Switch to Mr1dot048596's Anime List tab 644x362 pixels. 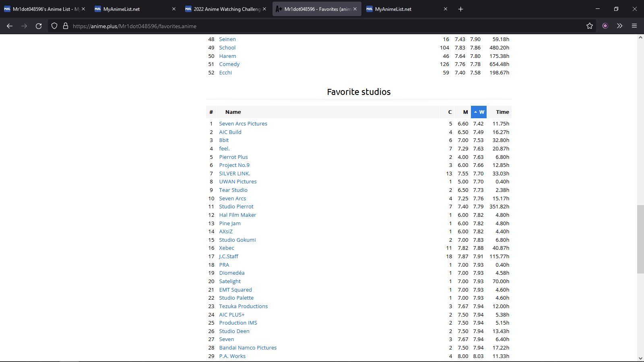(x=42, y=9)
